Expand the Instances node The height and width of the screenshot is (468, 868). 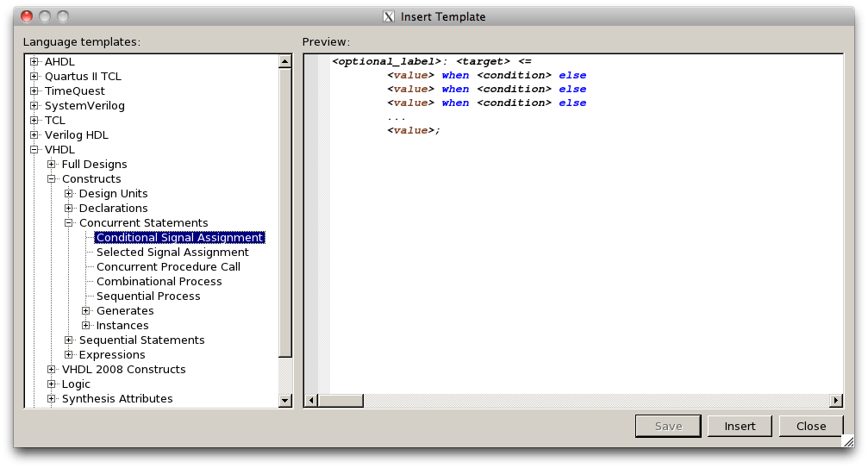click(x=86, y=325)
